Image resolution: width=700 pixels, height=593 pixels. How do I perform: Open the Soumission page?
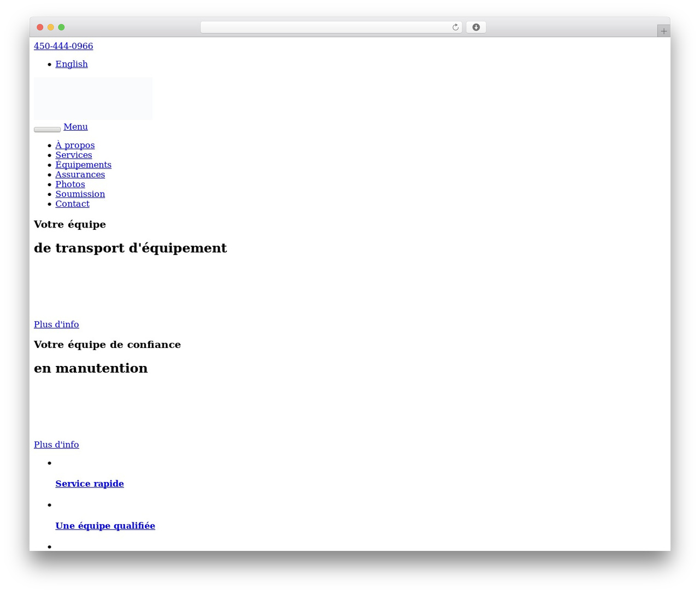[80, 194]
